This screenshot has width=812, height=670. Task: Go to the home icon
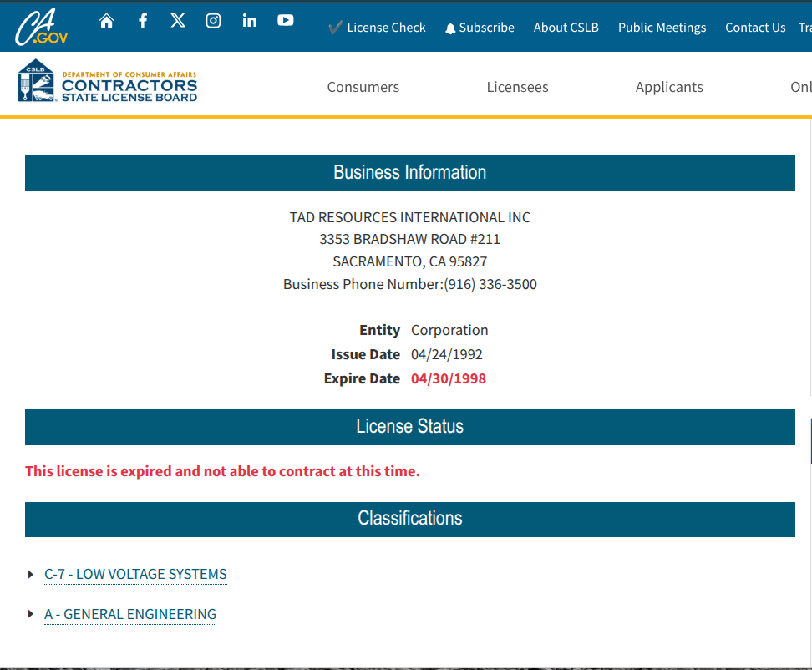(x=106, y=21)
